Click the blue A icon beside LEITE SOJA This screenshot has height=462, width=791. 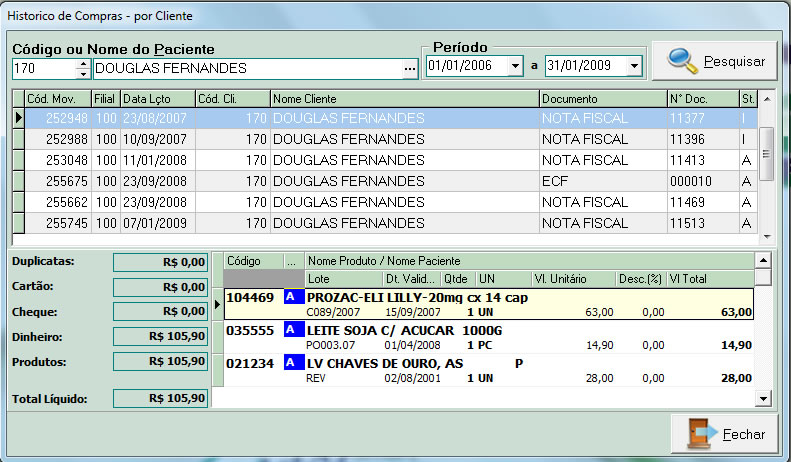pos(294,330)
